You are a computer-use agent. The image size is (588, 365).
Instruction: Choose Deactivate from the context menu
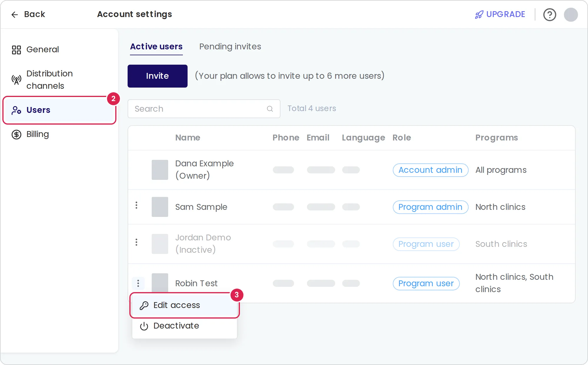tap(184, 326)
